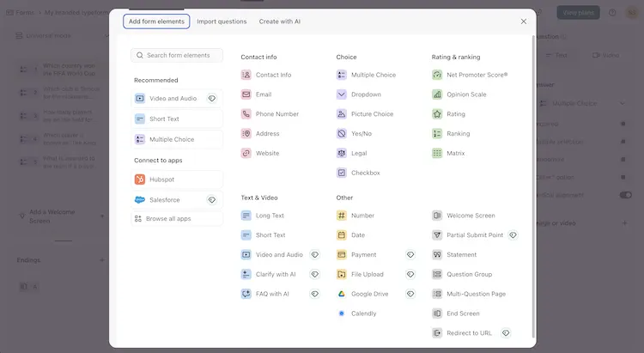Add a Welcome Screen element

point(464,216)
